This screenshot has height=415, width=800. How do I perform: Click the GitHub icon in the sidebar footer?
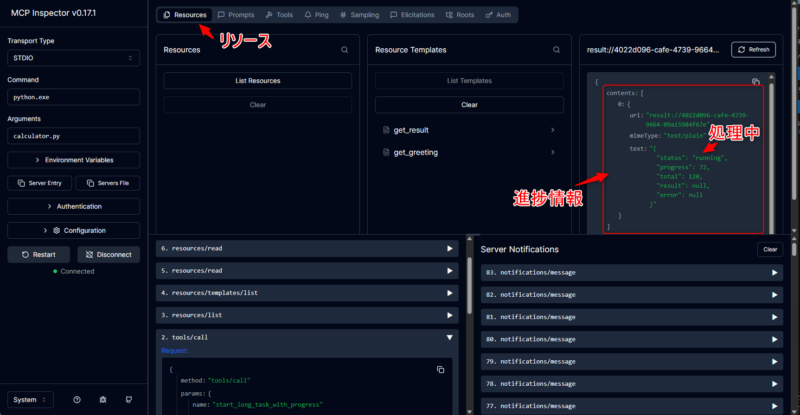(127, 400)
